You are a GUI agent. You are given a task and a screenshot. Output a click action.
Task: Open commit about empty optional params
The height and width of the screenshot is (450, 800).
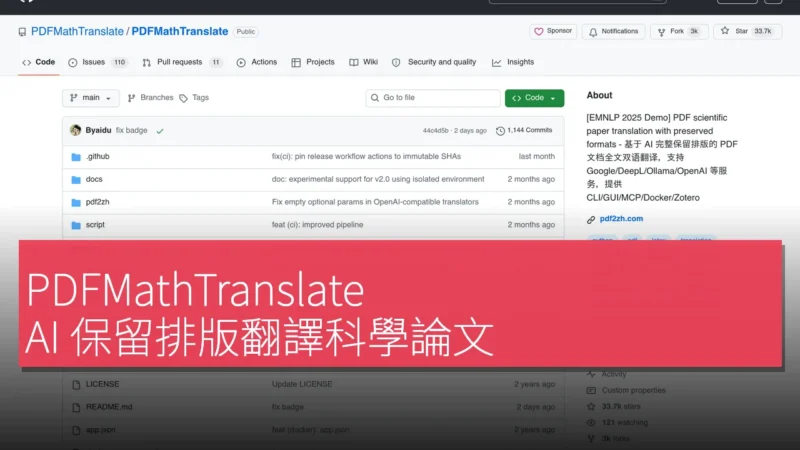click(375, 202)
